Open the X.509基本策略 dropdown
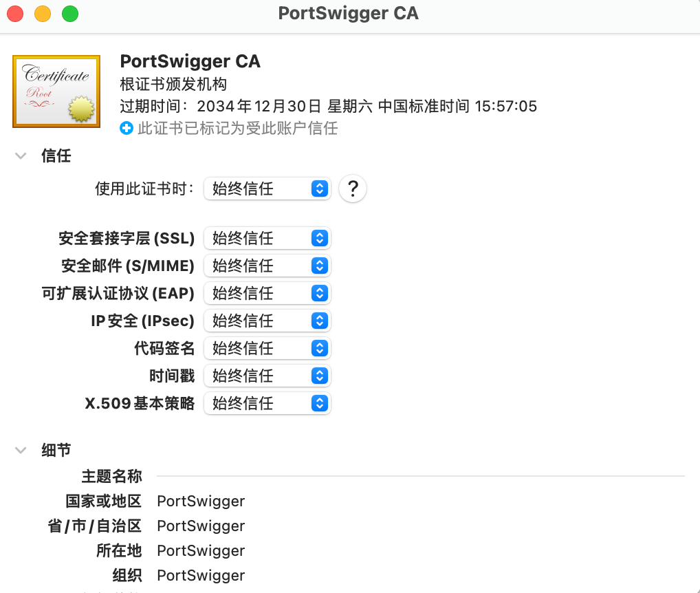Screen dimensions: 700x593 267,403
